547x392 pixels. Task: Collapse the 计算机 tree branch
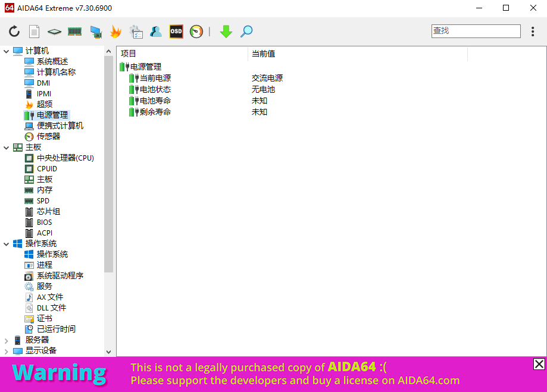pos(7,50)
